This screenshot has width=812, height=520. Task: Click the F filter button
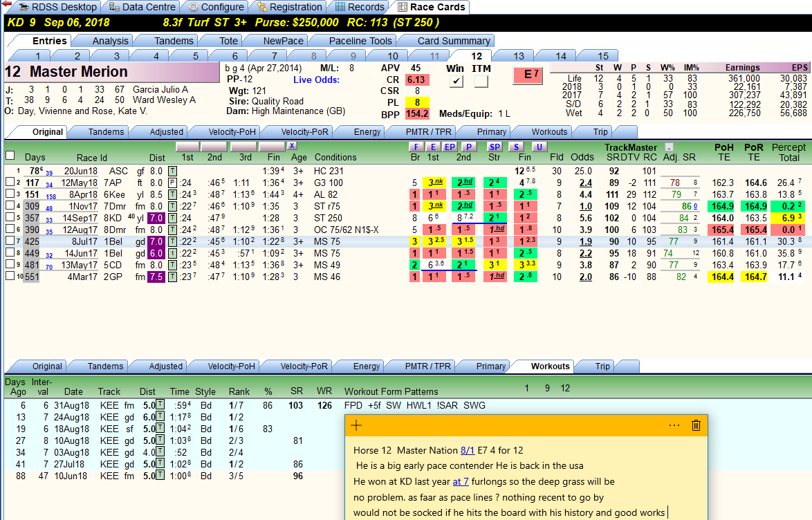click(416, 147)
